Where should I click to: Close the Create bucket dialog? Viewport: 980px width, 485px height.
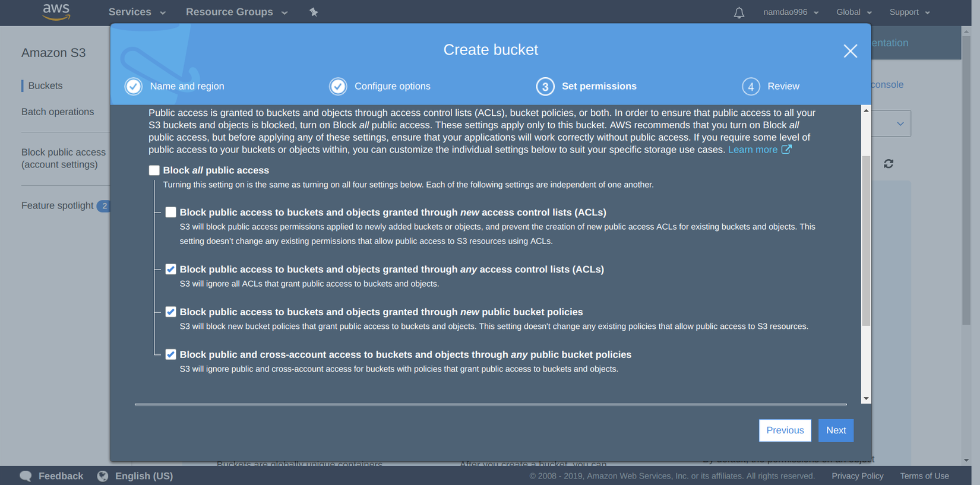point(851,51)
